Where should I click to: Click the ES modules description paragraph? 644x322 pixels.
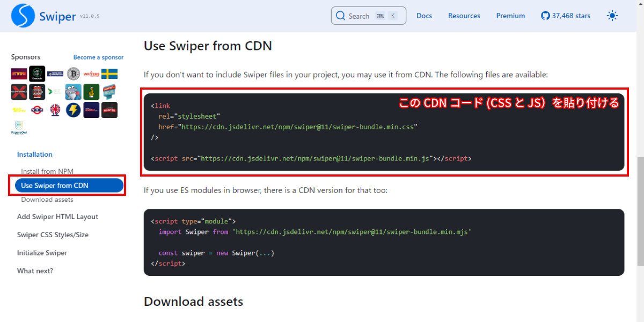tap(265, 190)
